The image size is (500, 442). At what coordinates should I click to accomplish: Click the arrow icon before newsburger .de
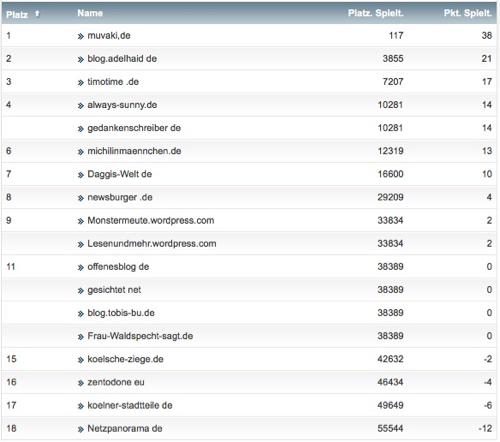click(x=80, y=198)
